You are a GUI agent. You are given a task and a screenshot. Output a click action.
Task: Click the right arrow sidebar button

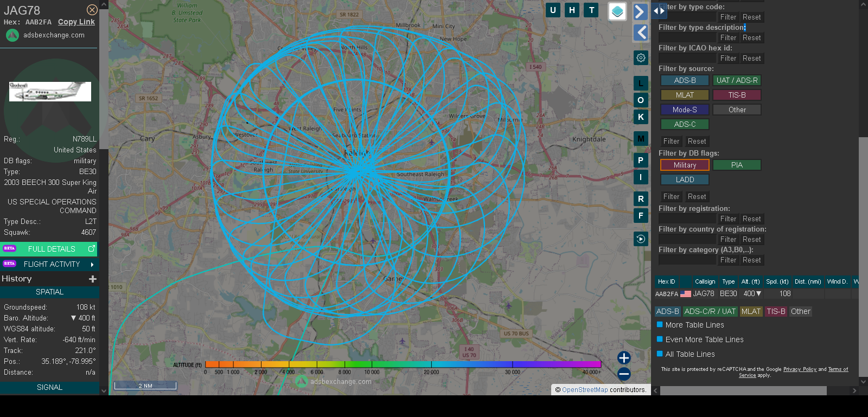tap(641, 11)
